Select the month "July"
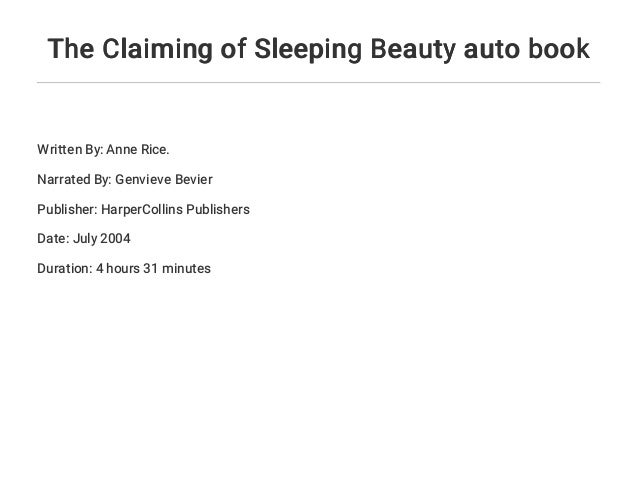The image size is (638, 479). [x=85, y=239]
